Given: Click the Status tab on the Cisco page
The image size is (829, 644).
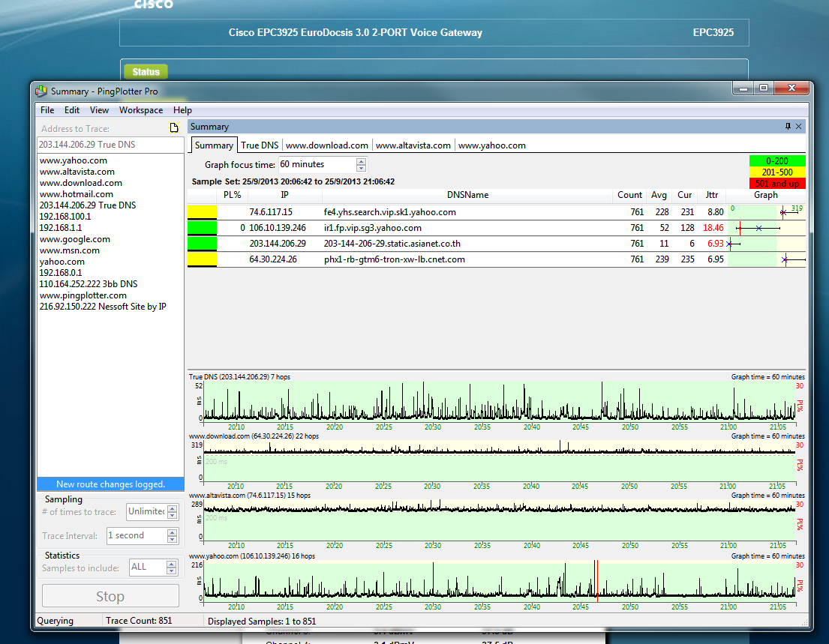Looking at the screenshot, I should 146,72.
